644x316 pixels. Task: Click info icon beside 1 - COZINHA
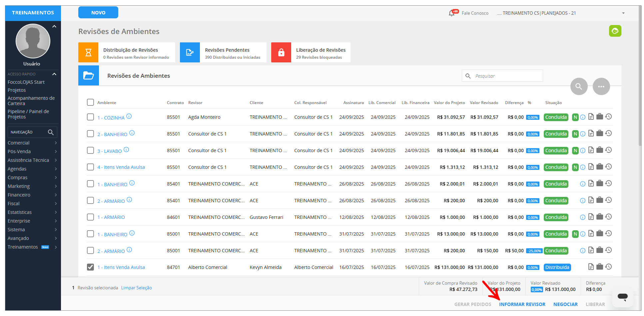pos(129,116)
